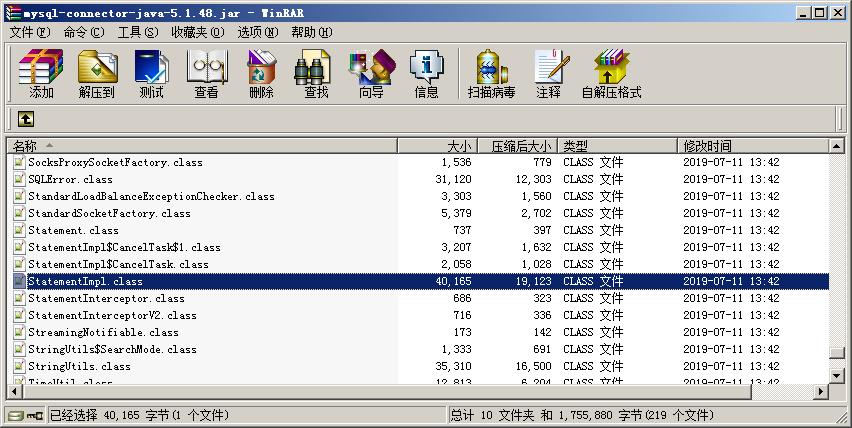Sort by 大小 column header
Viewport: 852px width, 428px height.
(438, 146)
